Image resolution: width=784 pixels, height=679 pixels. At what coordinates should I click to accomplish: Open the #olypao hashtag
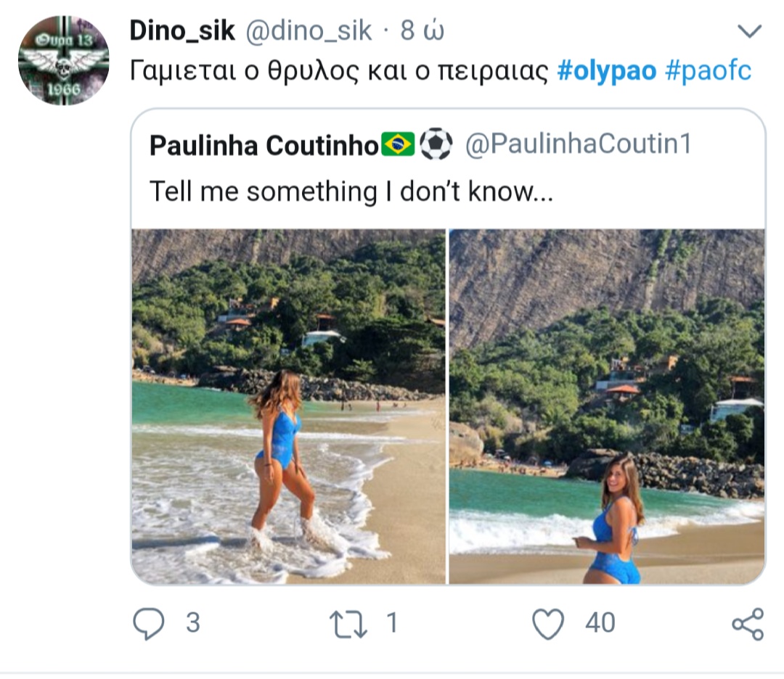point(607,70)
